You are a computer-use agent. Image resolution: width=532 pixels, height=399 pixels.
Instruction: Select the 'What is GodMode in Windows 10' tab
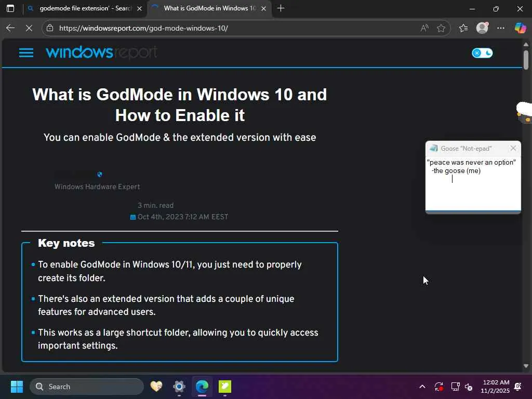pyautogui.click(x=209, y=8)
